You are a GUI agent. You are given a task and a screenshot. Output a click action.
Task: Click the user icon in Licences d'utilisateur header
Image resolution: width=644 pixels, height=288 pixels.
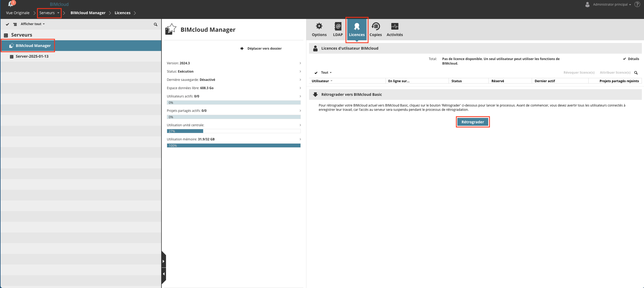315,48
